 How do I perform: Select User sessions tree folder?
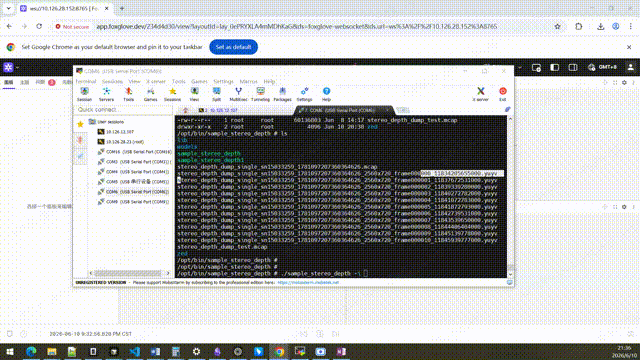(107, 122)
